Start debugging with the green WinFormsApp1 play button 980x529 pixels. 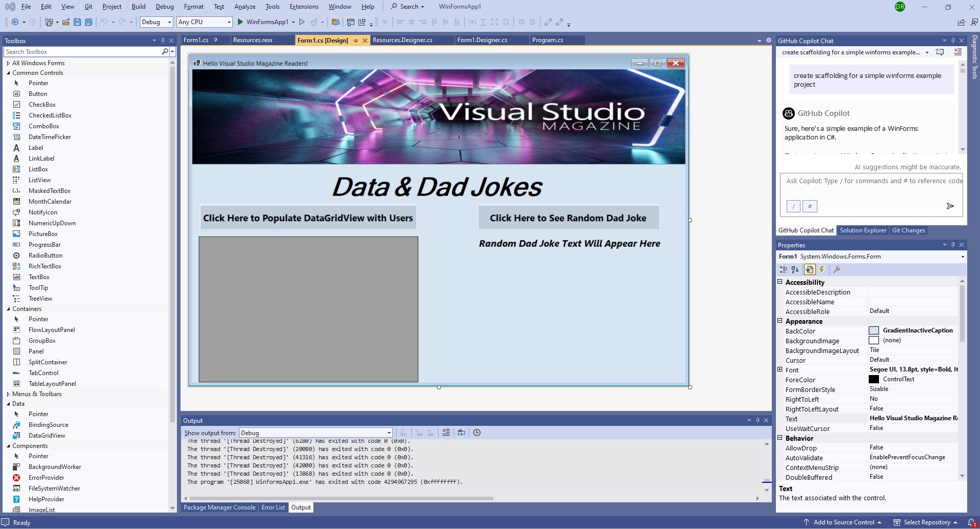[240, 22]
